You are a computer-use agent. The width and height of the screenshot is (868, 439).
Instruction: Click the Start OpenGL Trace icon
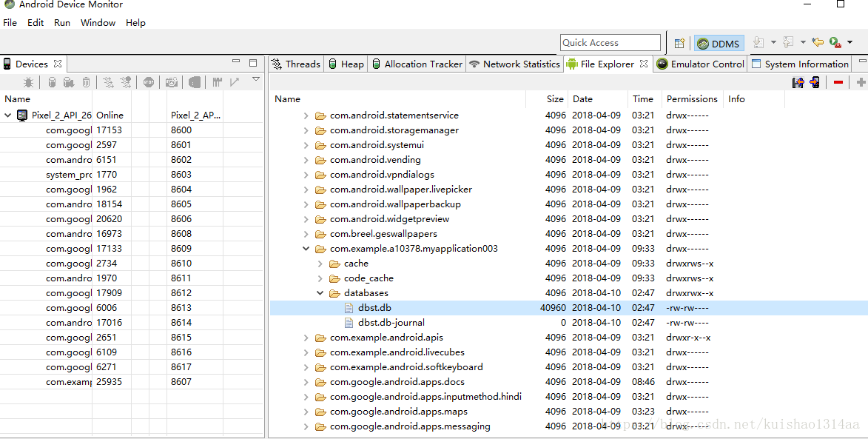click(x=235, y=82)
